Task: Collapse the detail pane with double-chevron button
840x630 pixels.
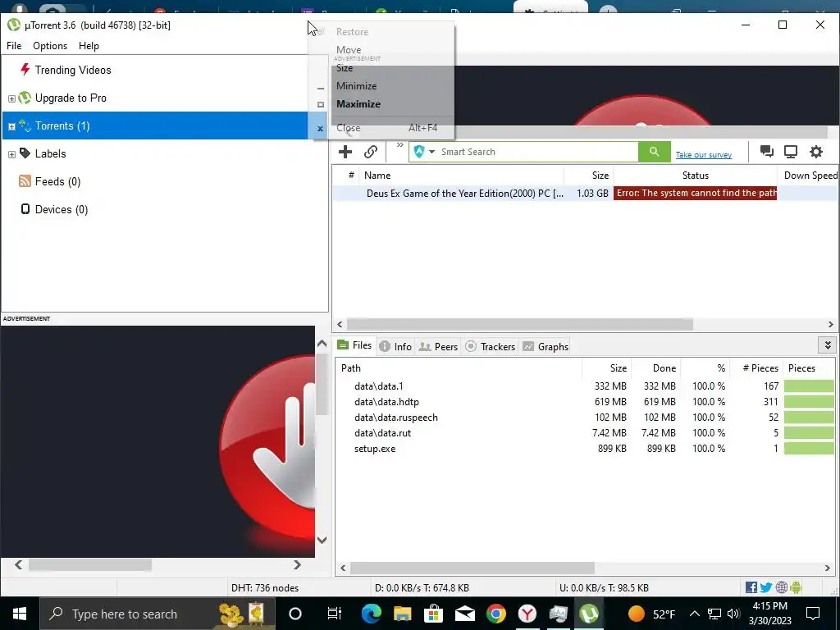Action: click(827, 345)
